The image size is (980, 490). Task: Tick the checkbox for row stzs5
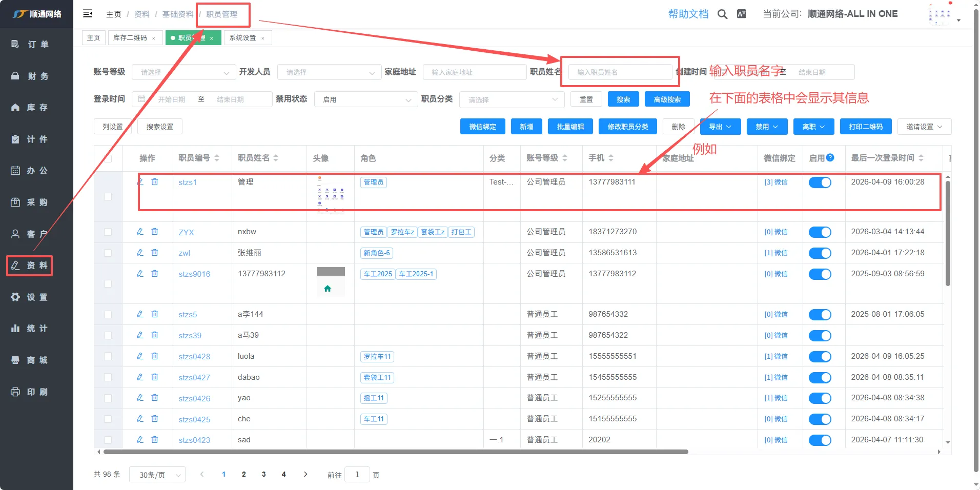click(108, 315)
